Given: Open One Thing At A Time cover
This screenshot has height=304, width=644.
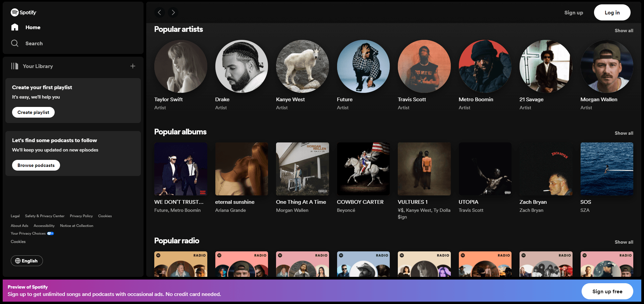Looking at the screenshot, I should [x=303, y=169].
